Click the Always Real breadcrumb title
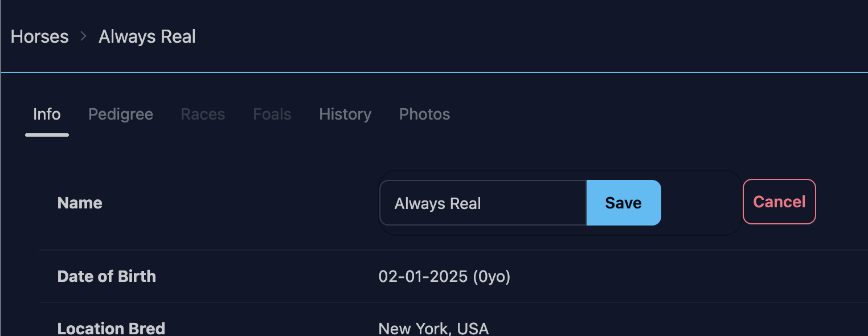 (x=147, y=37)
